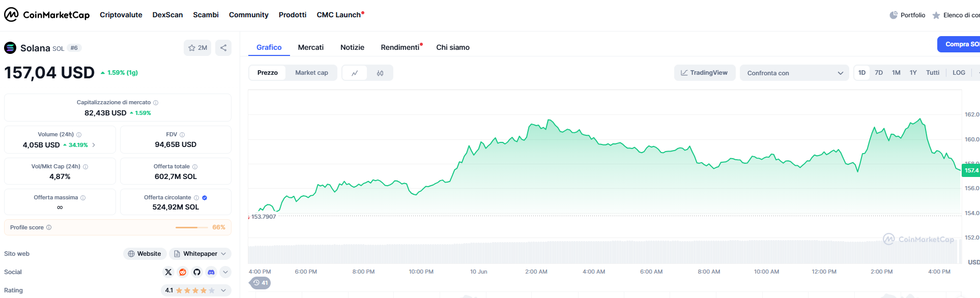
Task: Expand more social links chevron
Action: tap(225, 272)
